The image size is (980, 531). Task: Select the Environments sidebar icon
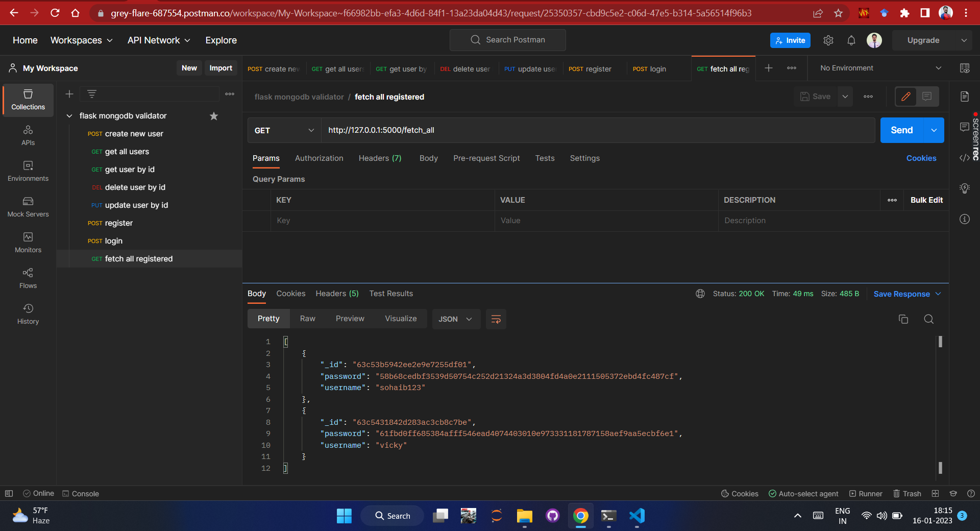28,171
